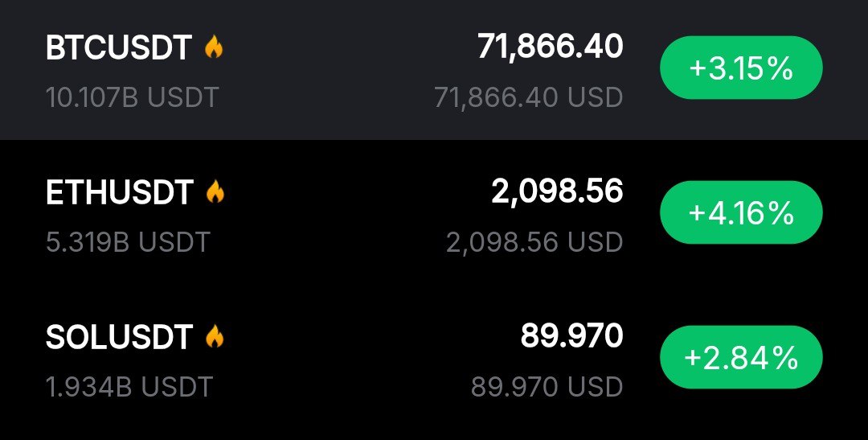The height and width of the screenshot is (440, 868).
Task: Click empty space in the ETHUSDT row
Action: (x=338, y=216)
